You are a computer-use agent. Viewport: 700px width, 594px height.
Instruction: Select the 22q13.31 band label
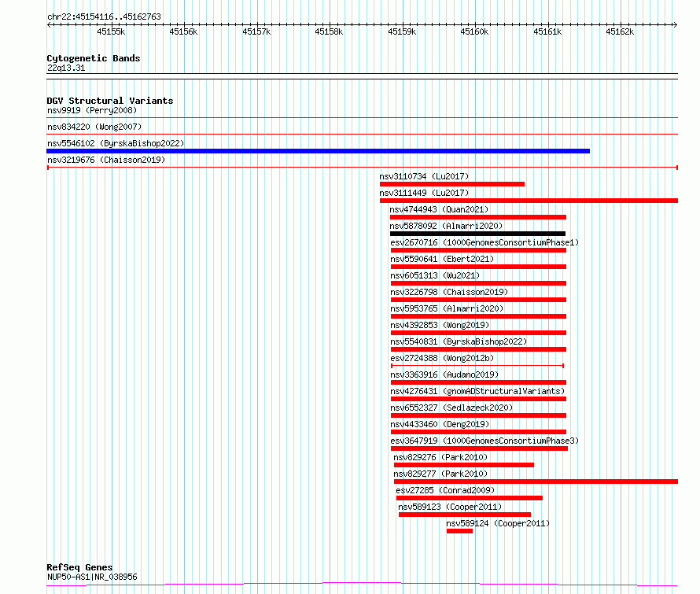pyautogui.click(x=66, y=68)
